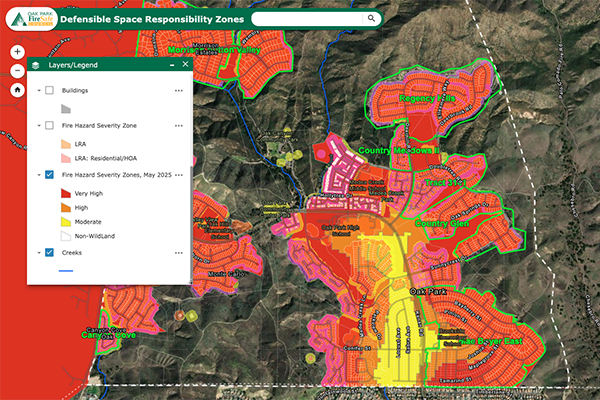Click the search magnifier icon

(x=371, y=18)
